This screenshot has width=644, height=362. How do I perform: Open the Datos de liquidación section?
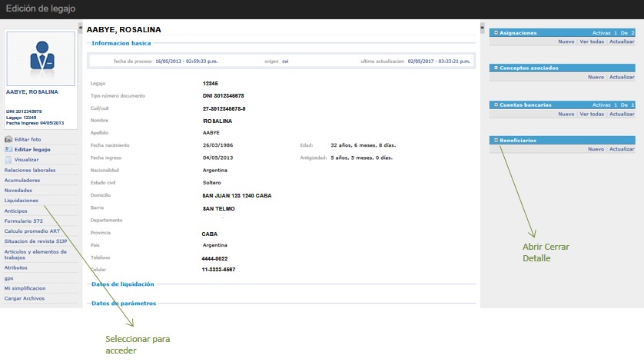pos(123,284)
